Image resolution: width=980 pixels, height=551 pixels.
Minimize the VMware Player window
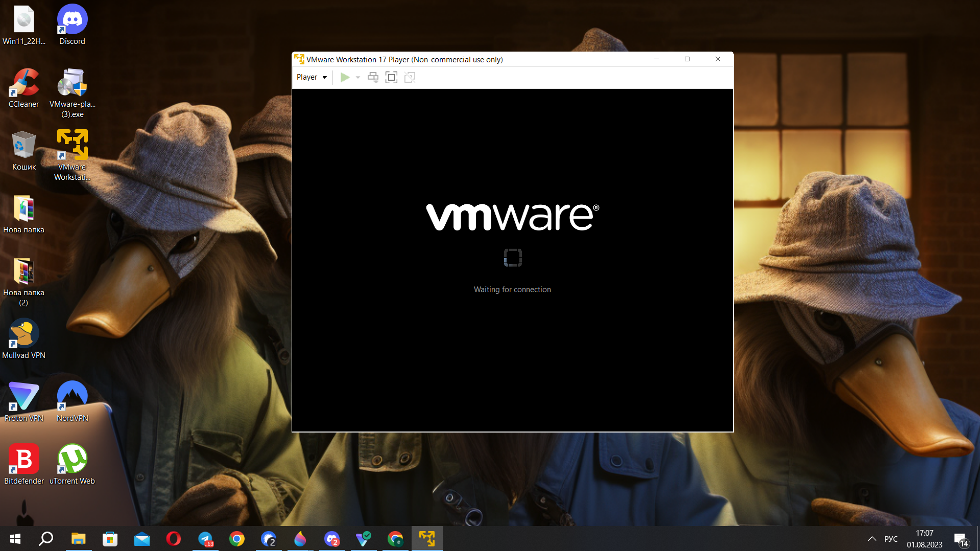point(656,59)
